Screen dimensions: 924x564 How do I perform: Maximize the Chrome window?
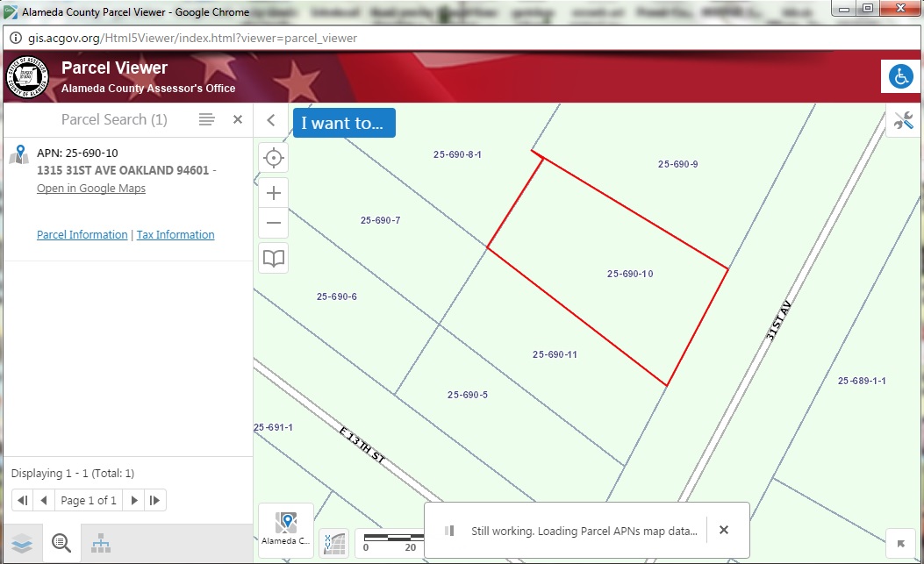coord(868,8)
